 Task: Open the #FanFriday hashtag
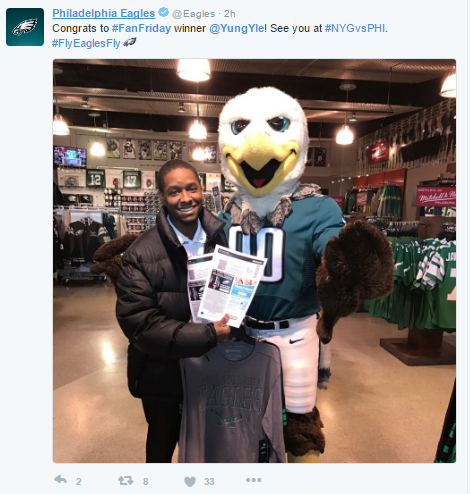[141, 28]
